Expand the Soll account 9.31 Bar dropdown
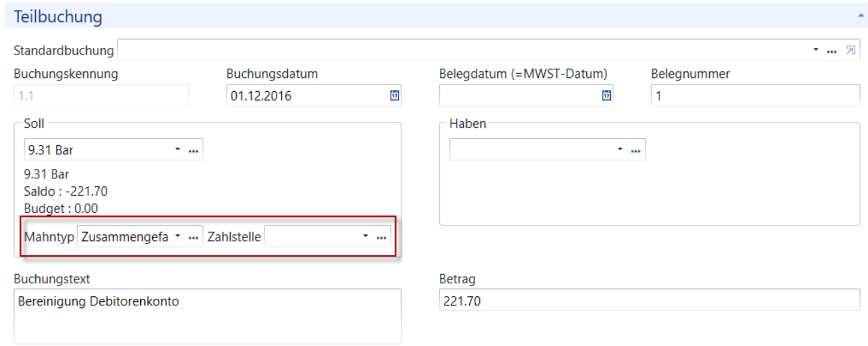 click(177, 150)
